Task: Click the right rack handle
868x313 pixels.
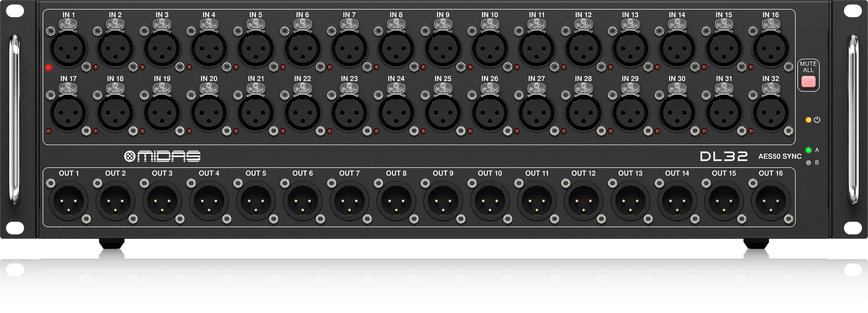Action: click(853, 119)
